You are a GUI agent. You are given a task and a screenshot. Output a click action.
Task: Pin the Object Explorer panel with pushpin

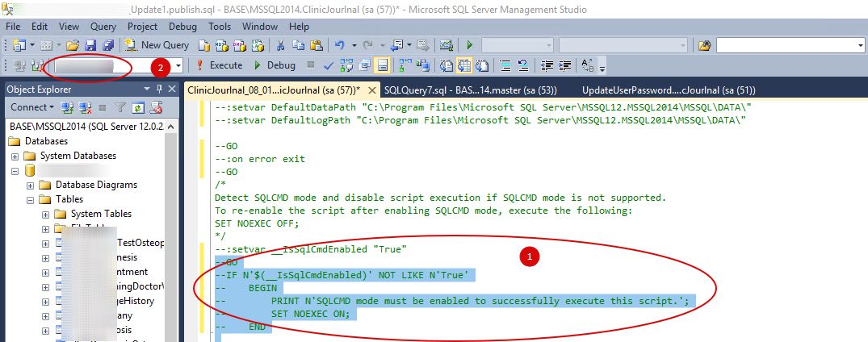160,89
